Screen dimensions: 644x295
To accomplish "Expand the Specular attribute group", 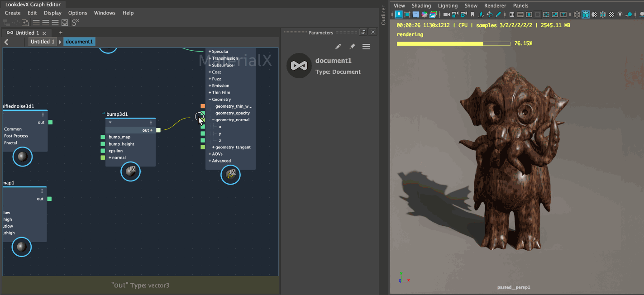I will tap(210, 51).
